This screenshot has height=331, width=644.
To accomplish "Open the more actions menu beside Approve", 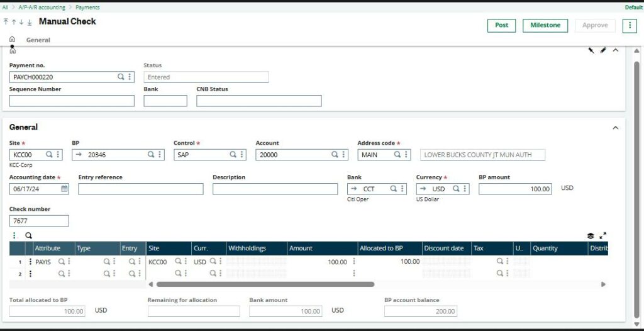I will point(630,25).
